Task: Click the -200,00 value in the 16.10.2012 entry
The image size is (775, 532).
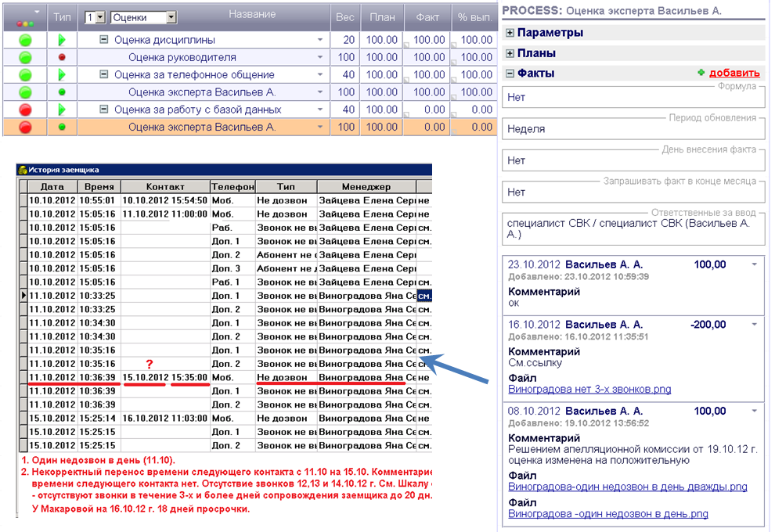Action: [708, 325]
